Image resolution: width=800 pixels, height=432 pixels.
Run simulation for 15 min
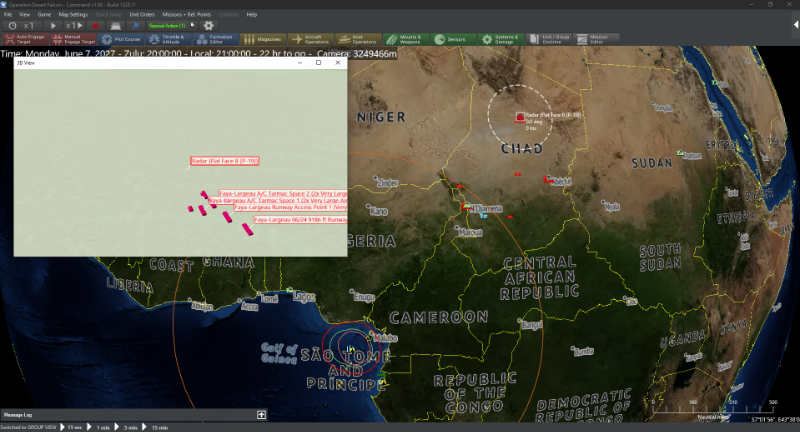(155, 427)
